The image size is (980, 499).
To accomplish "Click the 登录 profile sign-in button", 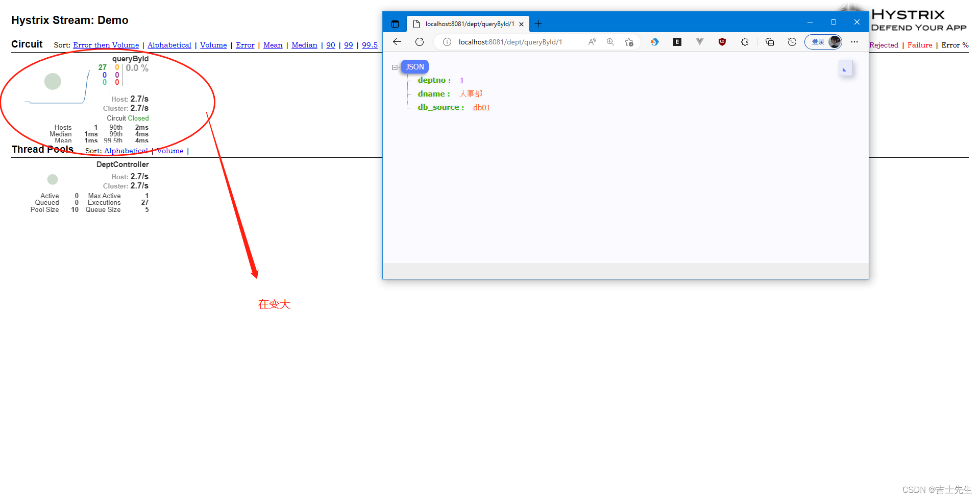I will coord(823,42).
